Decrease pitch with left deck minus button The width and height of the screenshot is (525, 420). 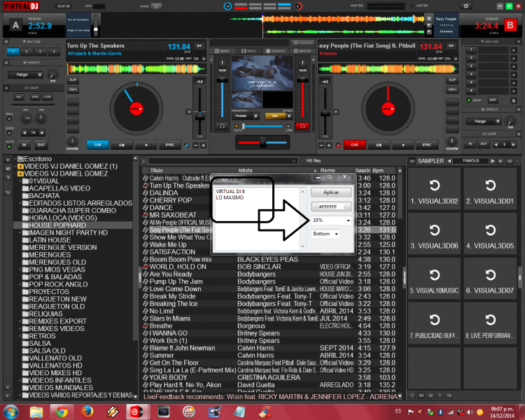click(x=196, y=146)
